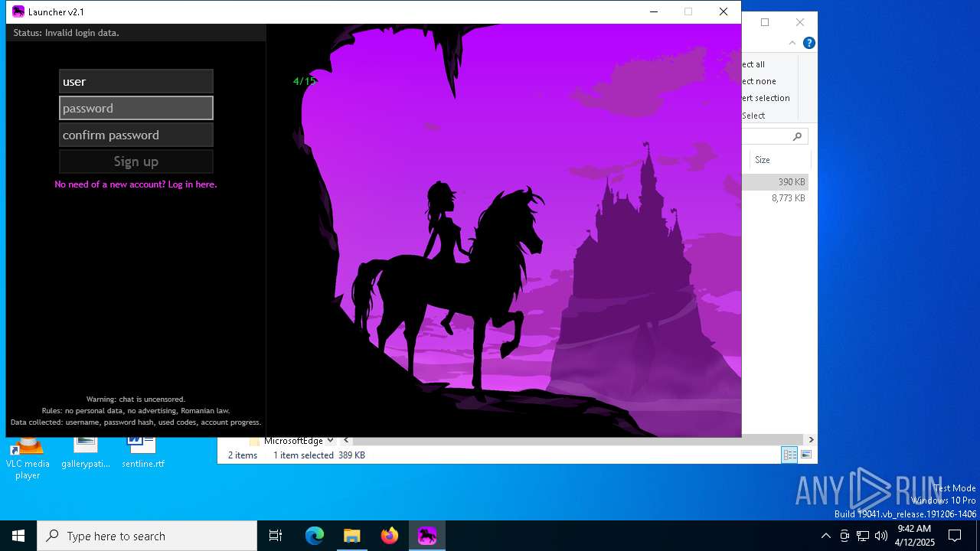This screenshot has height=551, width=980.
Task: Launch Microsoft Edge from the taskbar
Action: [315, 536]
